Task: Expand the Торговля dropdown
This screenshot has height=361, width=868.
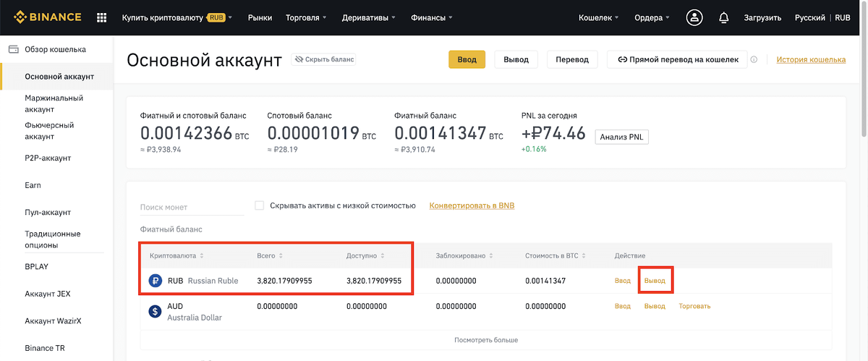Action: [306, 17]
